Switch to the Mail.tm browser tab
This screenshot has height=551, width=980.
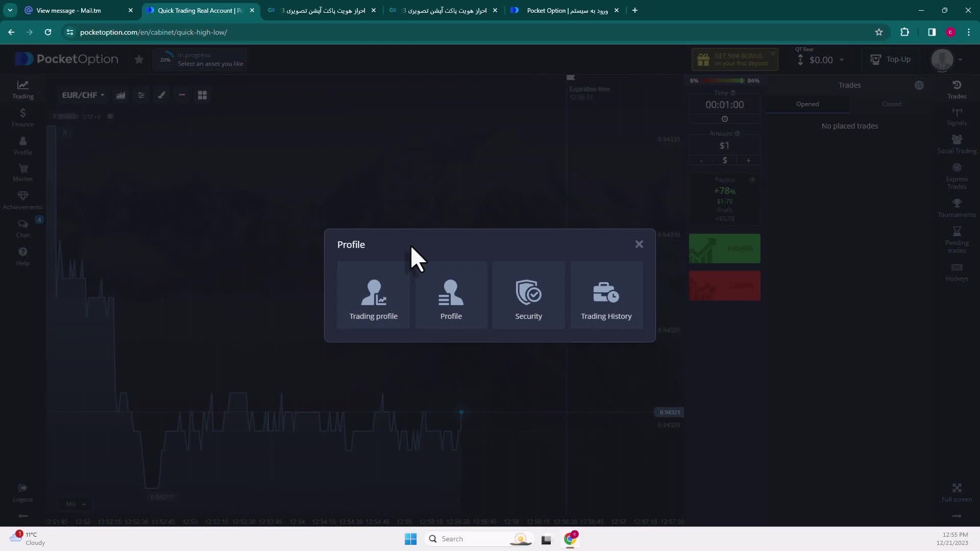point(69,10)
